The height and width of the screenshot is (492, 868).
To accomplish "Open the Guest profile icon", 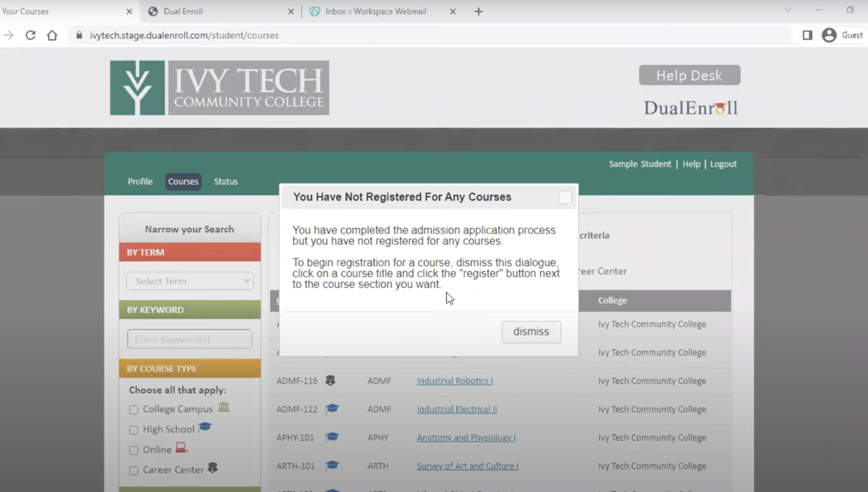I will click(x=829, y=35).
